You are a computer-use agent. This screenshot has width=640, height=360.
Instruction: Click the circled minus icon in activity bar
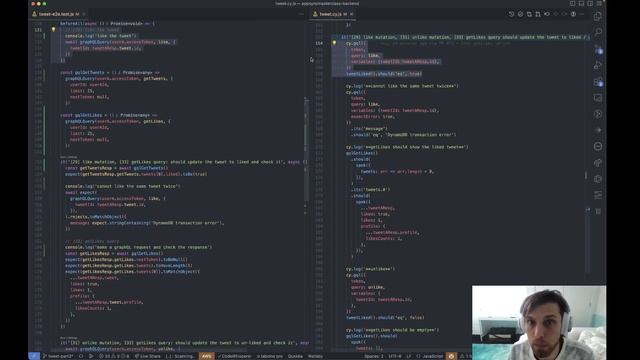[598, 146]
